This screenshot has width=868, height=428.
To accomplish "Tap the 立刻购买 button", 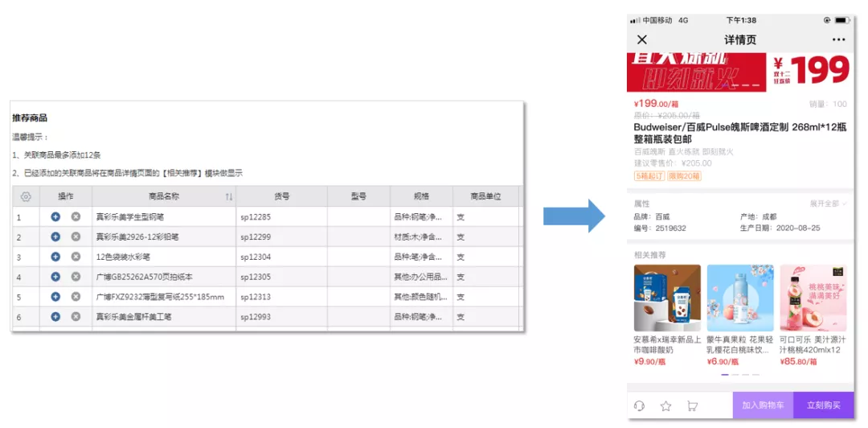I will point(824,405).
